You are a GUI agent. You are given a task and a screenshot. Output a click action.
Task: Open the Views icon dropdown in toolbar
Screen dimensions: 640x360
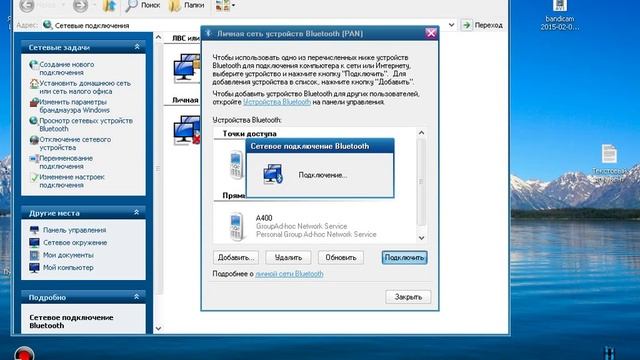pyautogui.click(x=225, y=5)
